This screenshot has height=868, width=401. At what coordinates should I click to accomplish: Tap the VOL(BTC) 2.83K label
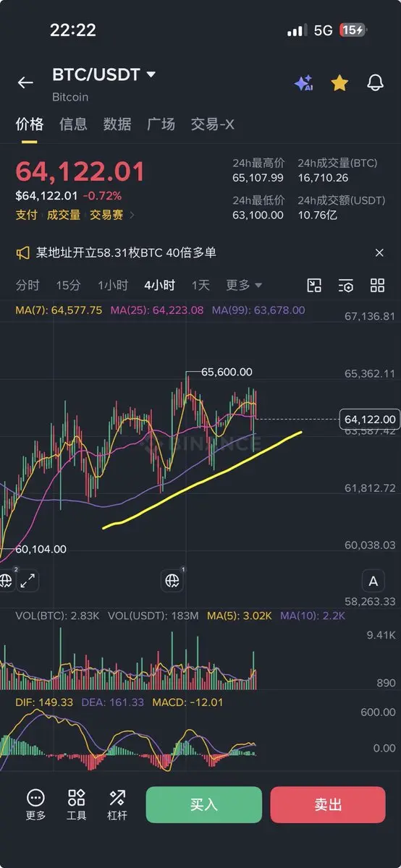click(x=59, y=616)
